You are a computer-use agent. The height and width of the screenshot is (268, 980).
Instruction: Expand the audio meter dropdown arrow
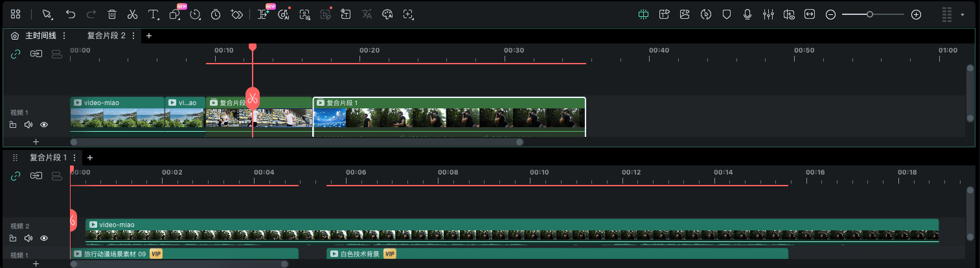(963, 14)
